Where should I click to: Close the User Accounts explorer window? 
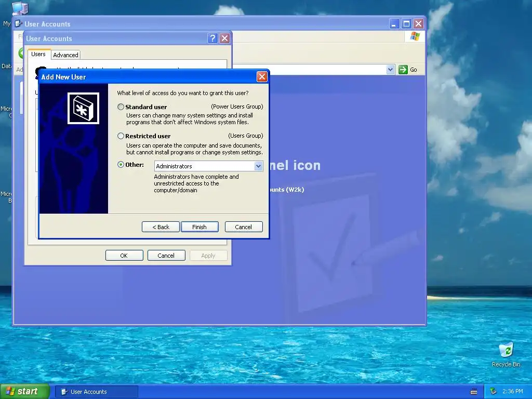click(x=418, y=24)
